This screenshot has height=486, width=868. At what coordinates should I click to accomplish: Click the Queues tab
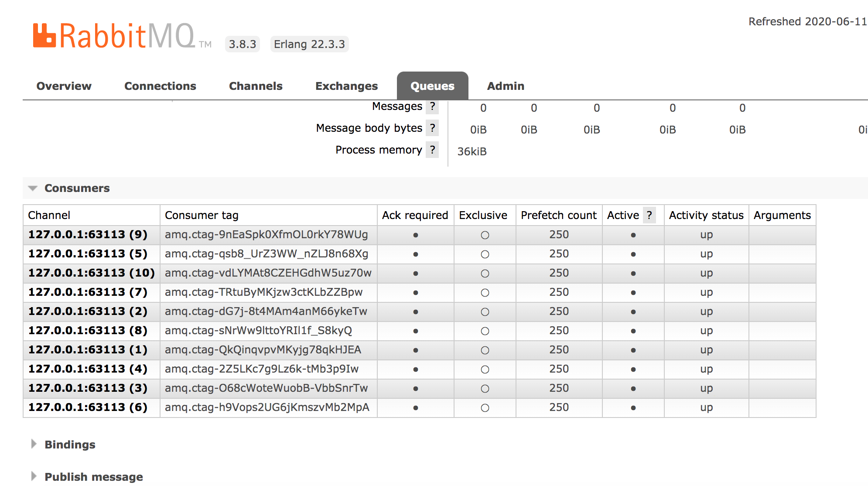pyautogui.click(x=432, y=86)
